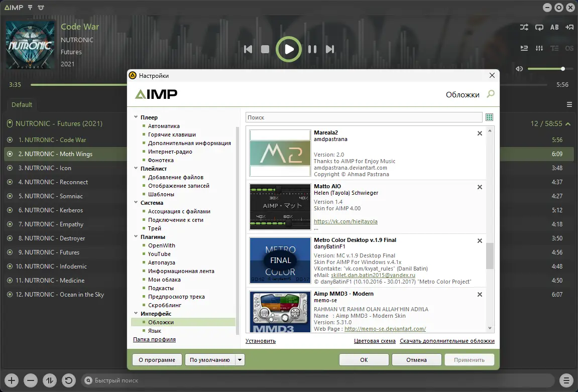Click the reload playlist circular arrow button

(x=69, y=380)
